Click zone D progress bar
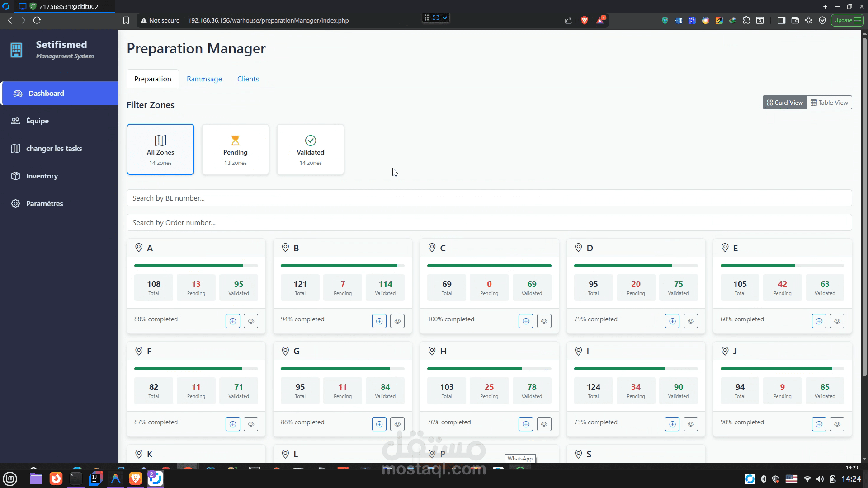The height and width of the screenshot is (488, 868). coord(635,266)
